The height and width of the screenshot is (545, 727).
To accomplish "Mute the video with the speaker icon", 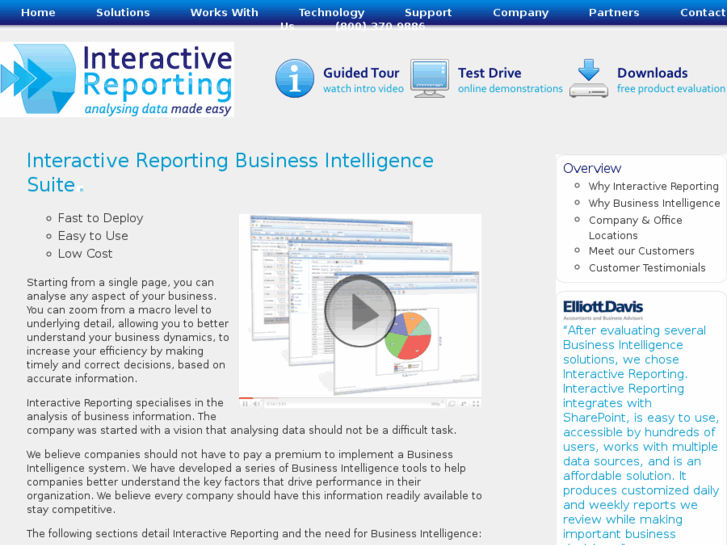I will (x=257, y=404).
